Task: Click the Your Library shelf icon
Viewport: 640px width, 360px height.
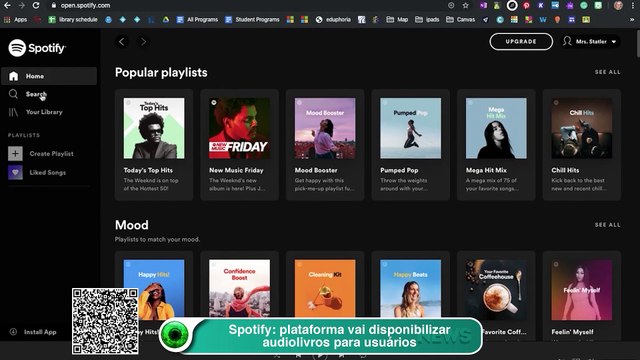Action: [13, 112]
